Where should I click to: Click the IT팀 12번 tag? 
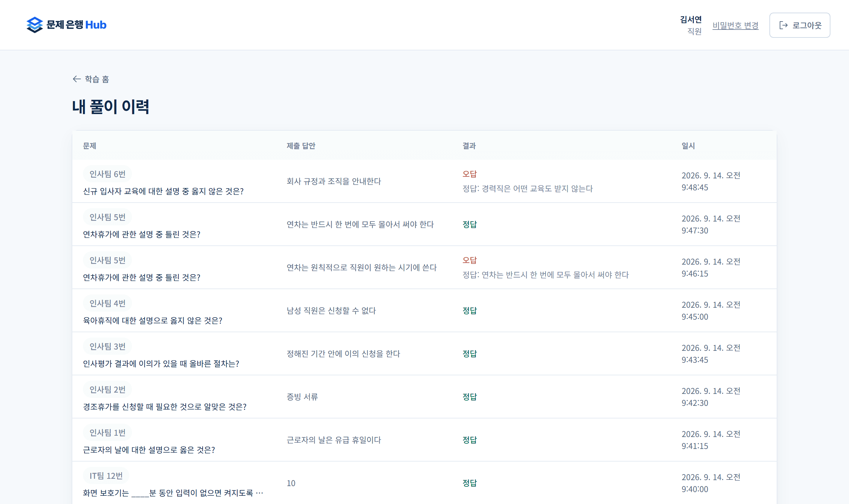pyautogui.click(x=106, y=476)
